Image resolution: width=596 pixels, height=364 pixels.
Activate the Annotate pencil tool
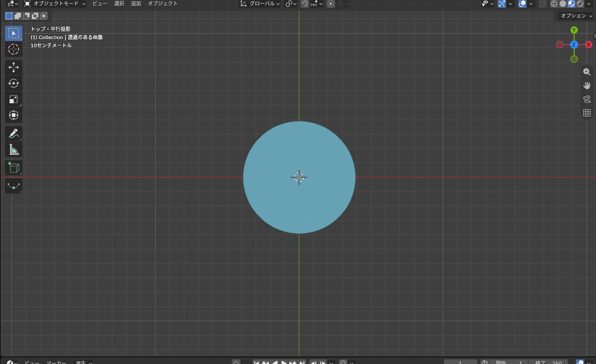tap(14, 134)
